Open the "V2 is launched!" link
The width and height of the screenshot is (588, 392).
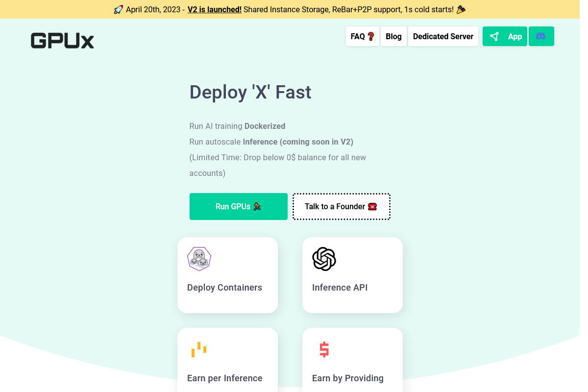pyautogui.click(x=214, y=9)
